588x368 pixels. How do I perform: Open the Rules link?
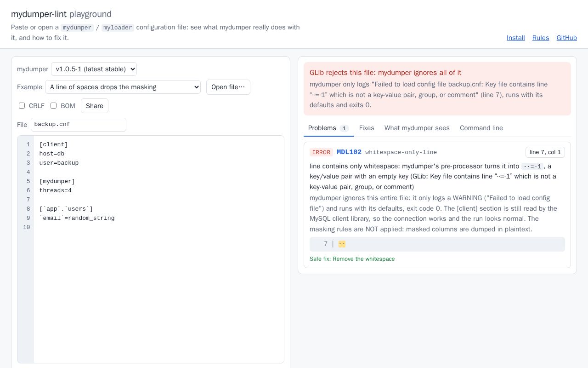tap(541, 38)
